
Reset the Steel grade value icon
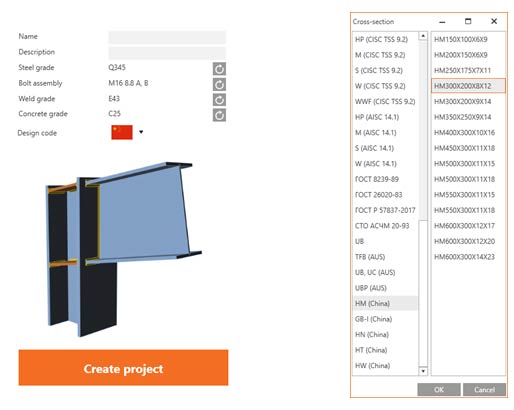pyautogui.click(x=219, y=69)
